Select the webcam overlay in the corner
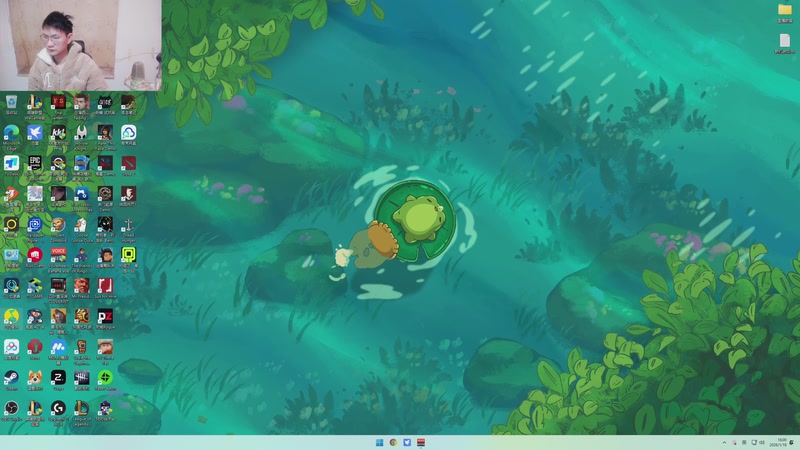The height and width of the screenshot is (450, 800). coord(81,45)
